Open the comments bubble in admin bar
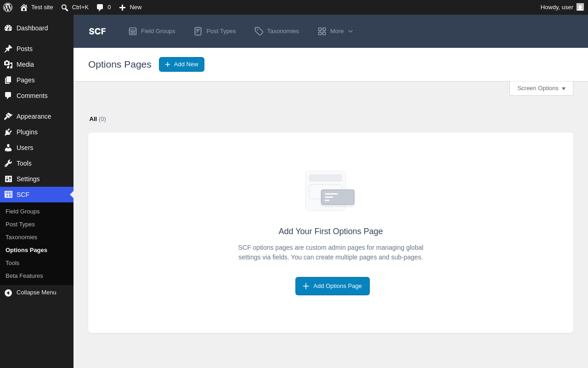 (100, 7)
